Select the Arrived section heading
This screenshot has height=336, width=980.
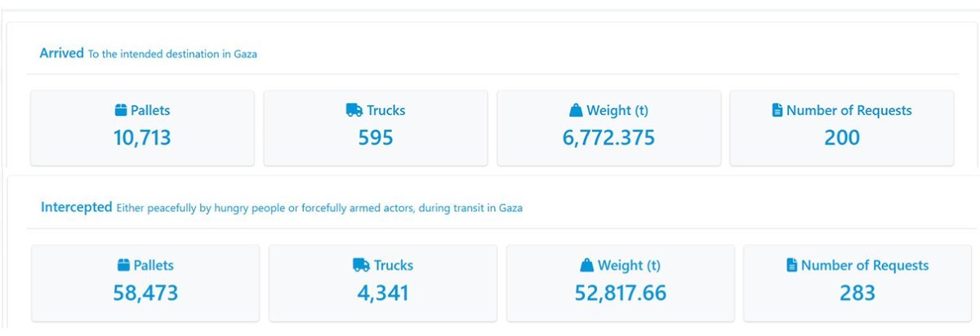pyautogui.click(x=61, y=53)
